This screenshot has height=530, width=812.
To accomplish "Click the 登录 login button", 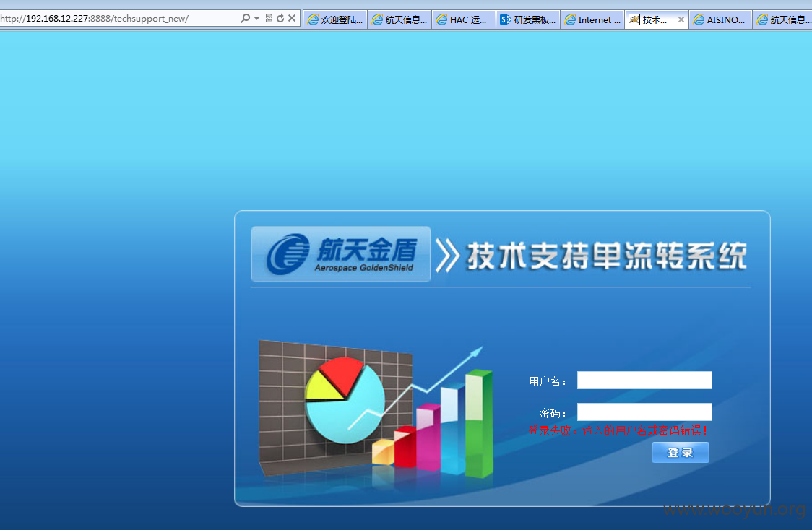I will click(x=681, y=453).
